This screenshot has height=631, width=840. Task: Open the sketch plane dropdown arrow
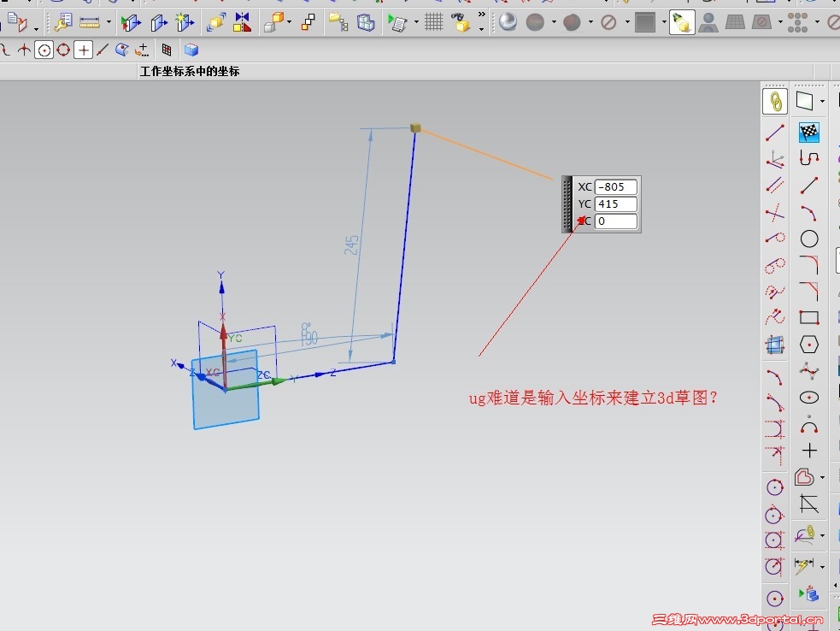822,102
